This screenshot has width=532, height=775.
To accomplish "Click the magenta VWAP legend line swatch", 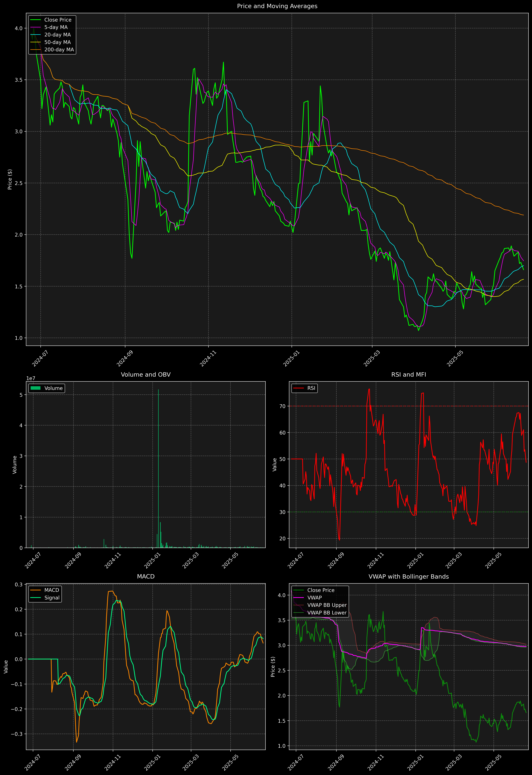I will pyautogui.click(x=299, y=598).
